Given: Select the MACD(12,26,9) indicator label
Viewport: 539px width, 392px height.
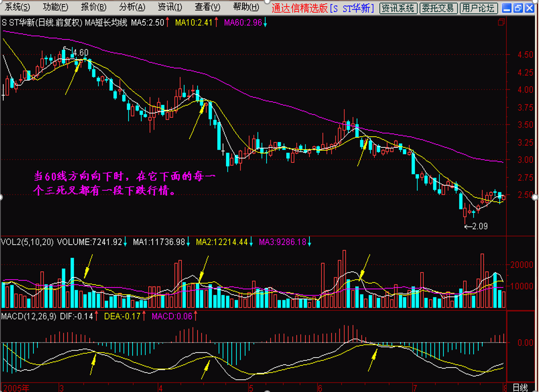Looking at the screenshot, I should (x=26, y=317).
